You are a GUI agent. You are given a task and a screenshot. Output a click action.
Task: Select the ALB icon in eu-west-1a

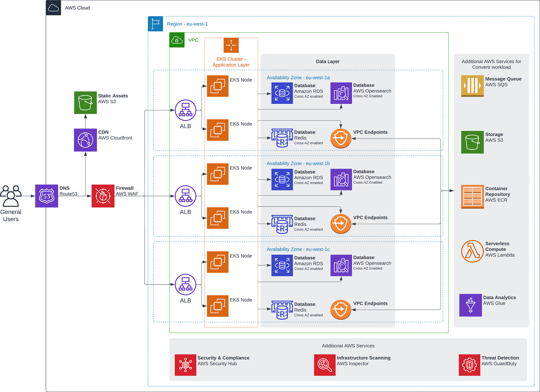(185, 110)
